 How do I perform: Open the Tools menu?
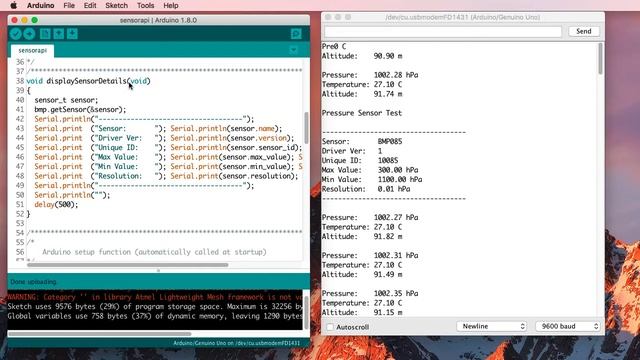click(145, 5)
